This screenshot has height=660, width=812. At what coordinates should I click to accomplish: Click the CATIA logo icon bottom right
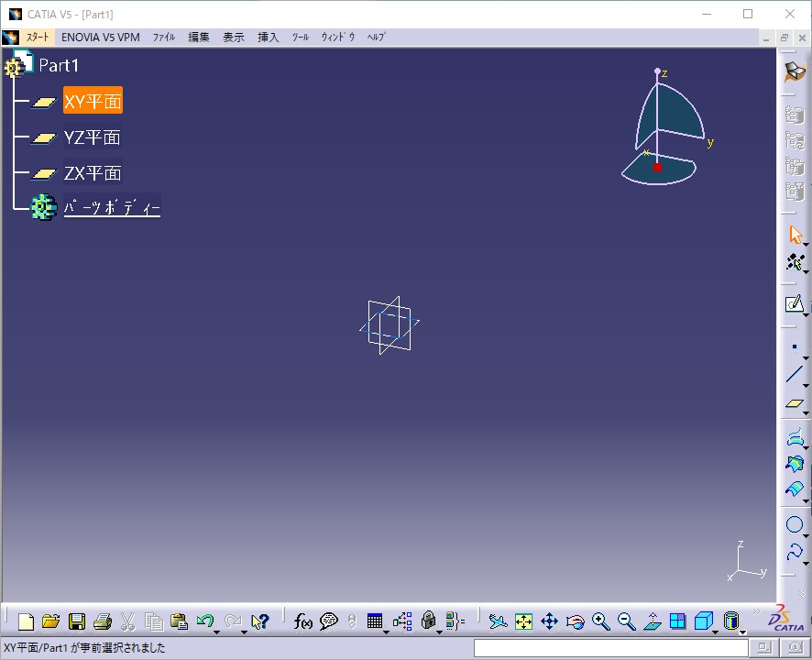click(786, 619)
